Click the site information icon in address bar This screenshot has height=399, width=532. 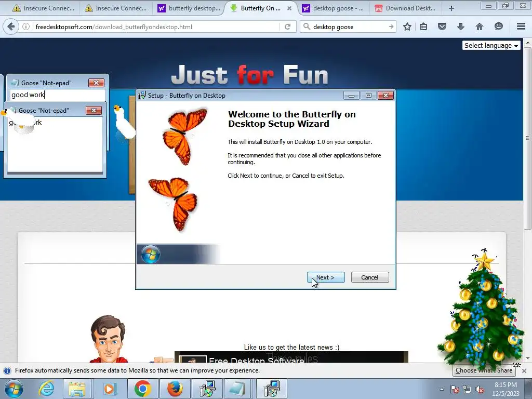[x=26, y=26]
